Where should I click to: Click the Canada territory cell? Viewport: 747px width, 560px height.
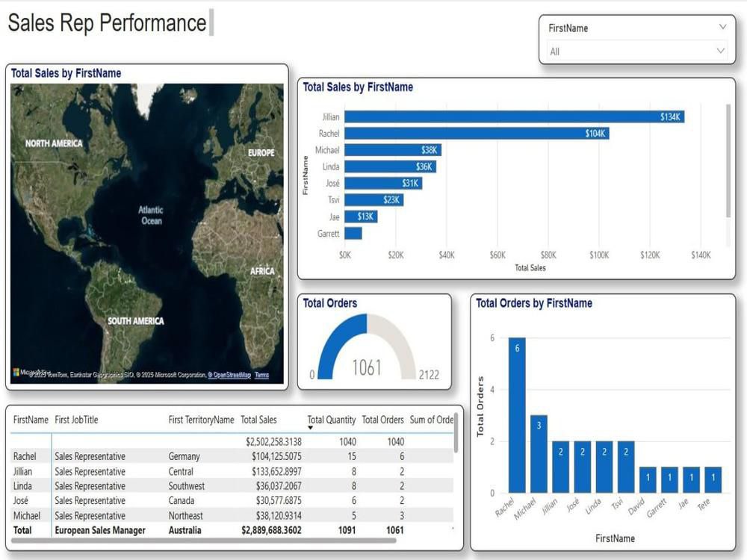[181, 500]
